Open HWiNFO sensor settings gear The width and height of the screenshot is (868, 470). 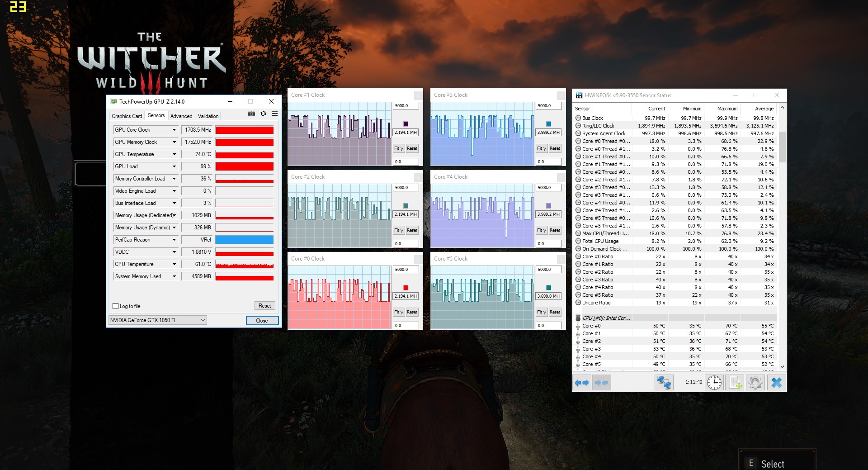click(x=755, y=383)
